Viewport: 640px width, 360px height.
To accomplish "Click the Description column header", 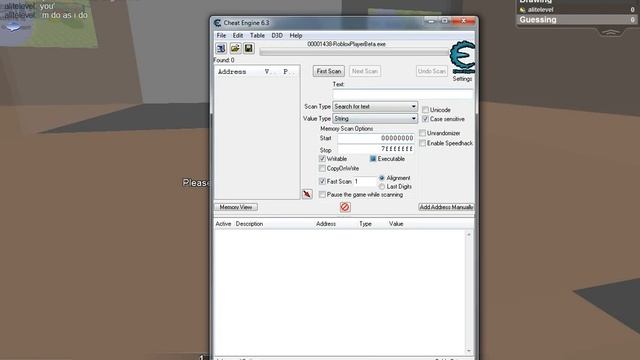I will coord(249,224).
